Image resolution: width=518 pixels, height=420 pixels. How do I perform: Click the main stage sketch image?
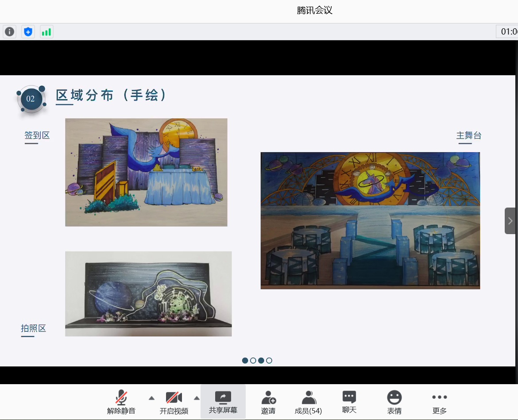370,220
